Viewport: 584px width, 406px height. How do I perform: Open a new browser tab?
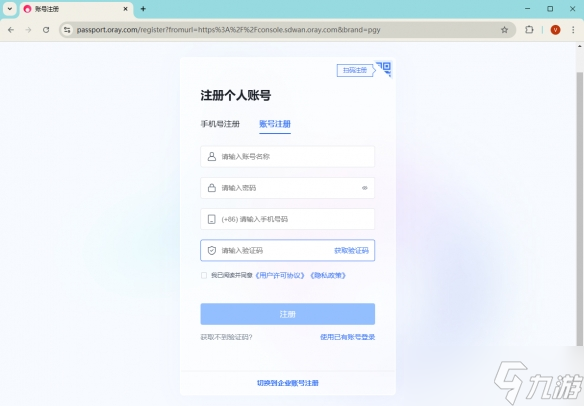point(143,9)
